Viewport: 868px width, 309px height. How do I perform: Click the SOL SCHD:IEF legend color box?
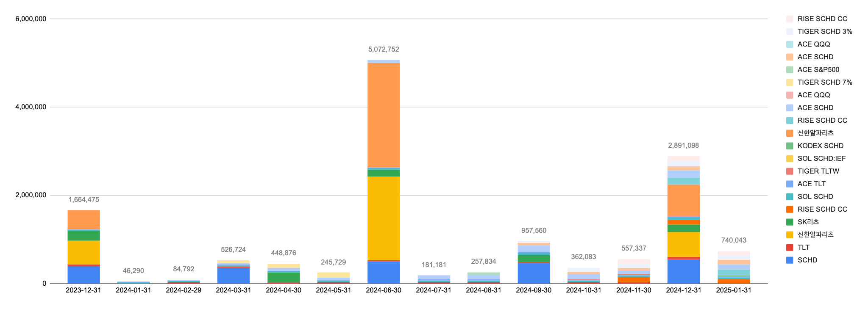[x=790, y=158]
